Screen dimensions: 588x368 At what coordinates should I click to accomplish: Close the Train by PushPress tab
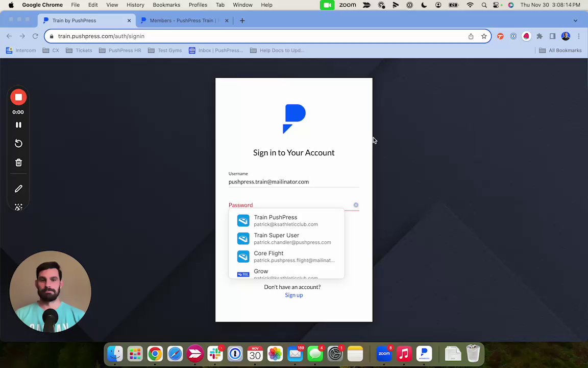click(129, 20)
